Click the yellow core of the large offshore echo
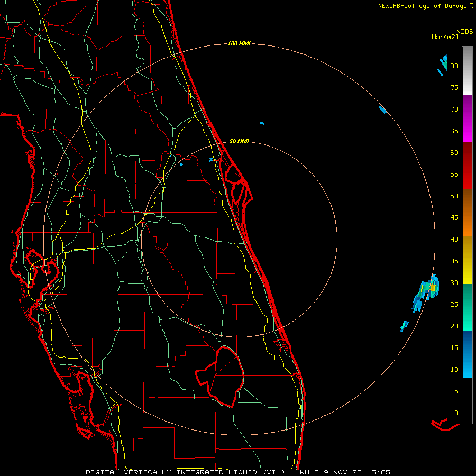The width and height of the screenshot is (476, 476). (x=433, y=287)
